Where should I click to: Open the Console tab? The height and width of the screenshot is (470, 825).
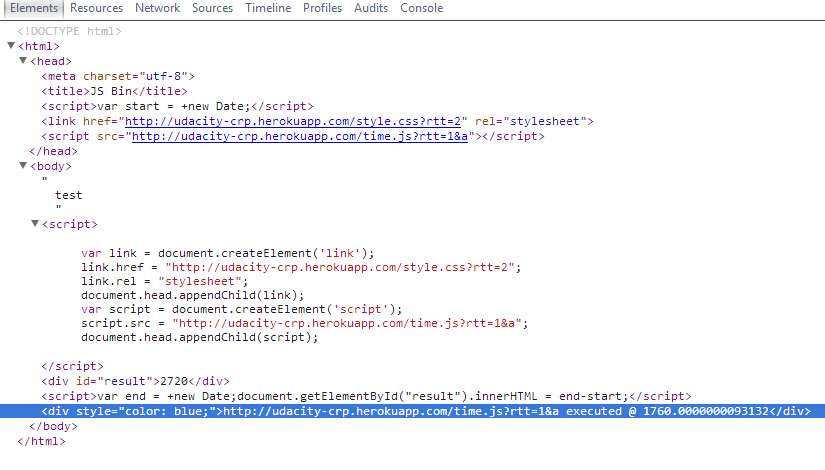pos(422,8)
